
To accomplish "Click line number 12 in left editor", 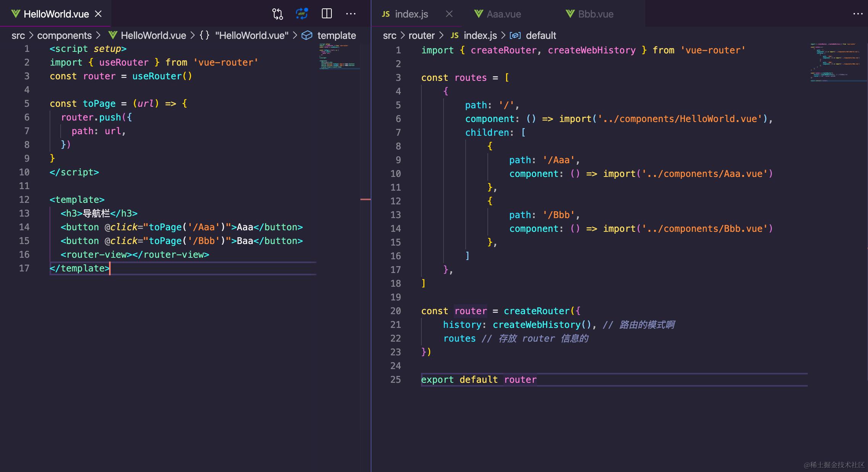I will point(24,199).
